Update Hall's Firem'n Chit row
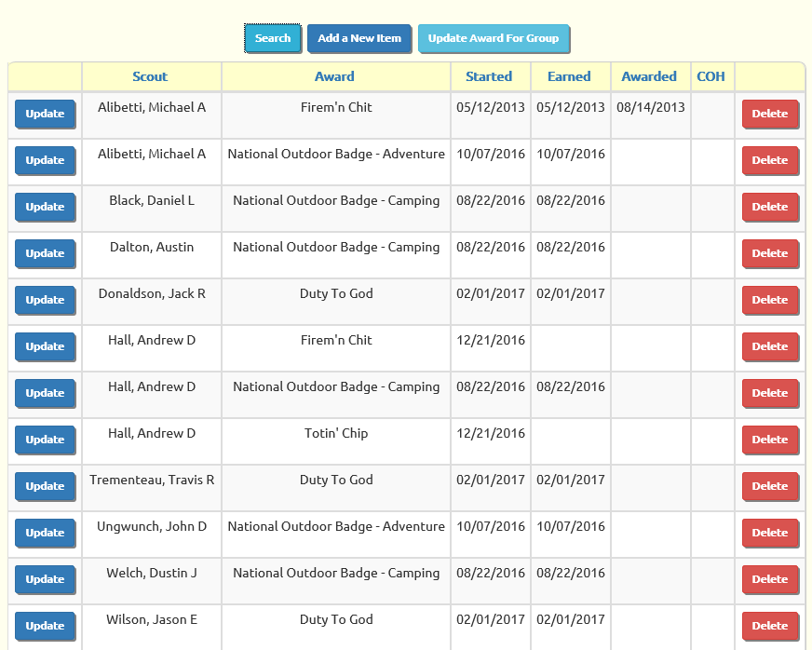The image size is (812, 650). pos(45,347)
